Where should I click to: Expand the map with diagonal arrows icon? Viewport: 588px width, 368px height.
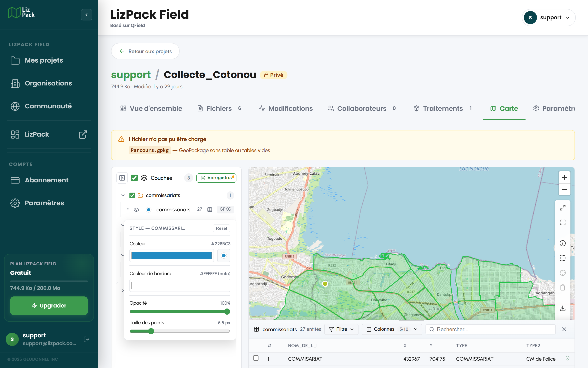(562, 208)
